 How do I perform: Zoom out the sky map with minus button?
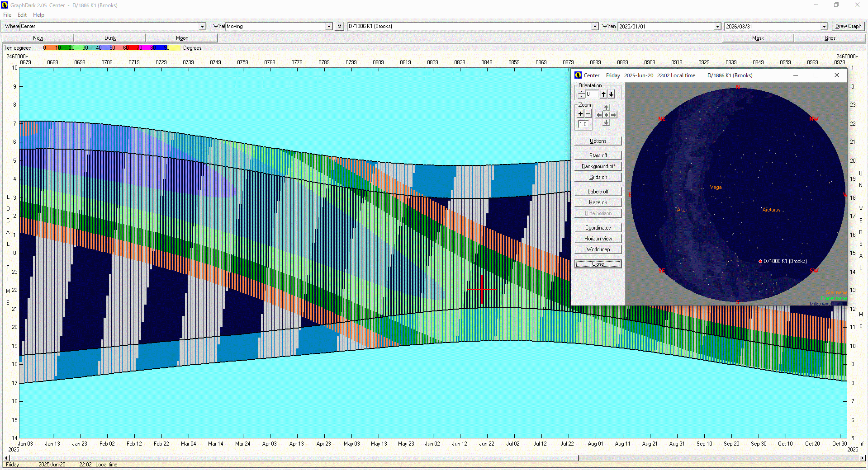[588, 114]
